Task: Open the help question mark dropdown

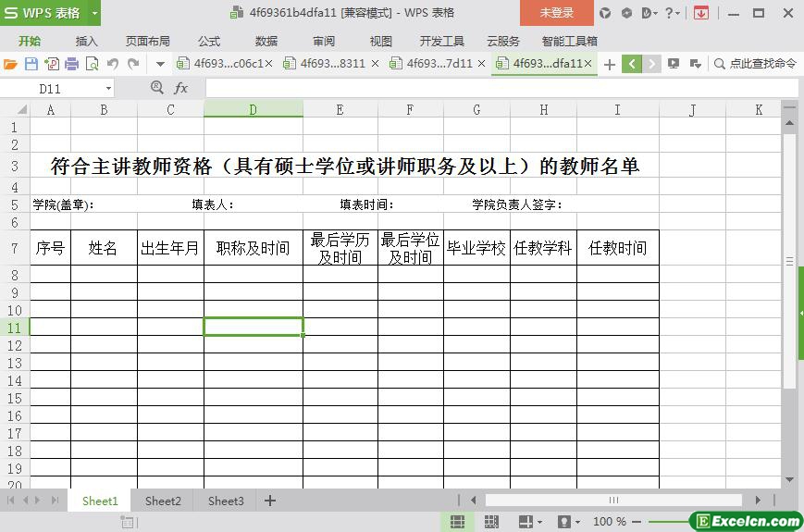Action: click(673, 13)
